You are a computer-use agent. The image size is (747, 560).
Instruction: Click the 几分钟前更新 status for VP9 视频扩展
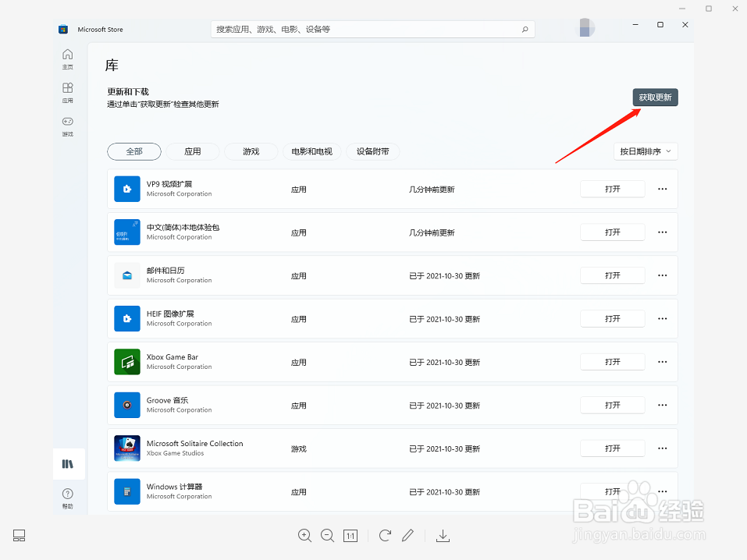(x=432, y=190)
